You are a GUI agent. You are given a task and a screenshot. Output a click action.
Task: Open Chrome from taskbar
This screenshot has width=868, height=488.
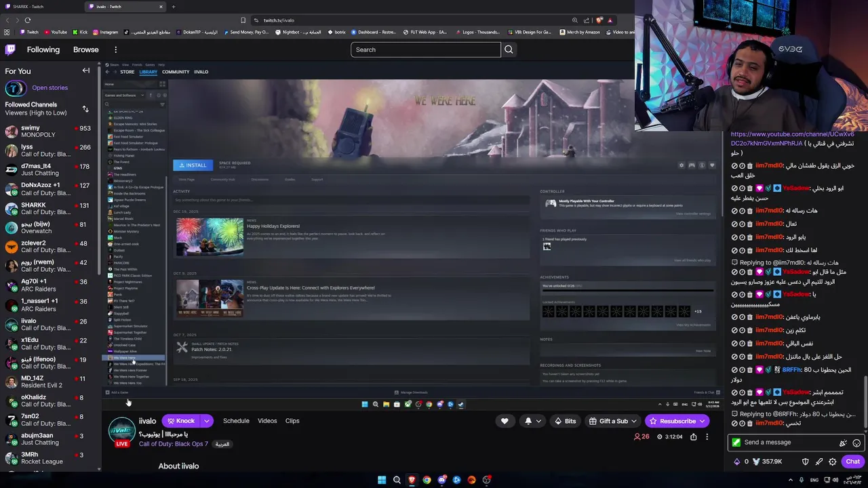click(x=427, y=480)
